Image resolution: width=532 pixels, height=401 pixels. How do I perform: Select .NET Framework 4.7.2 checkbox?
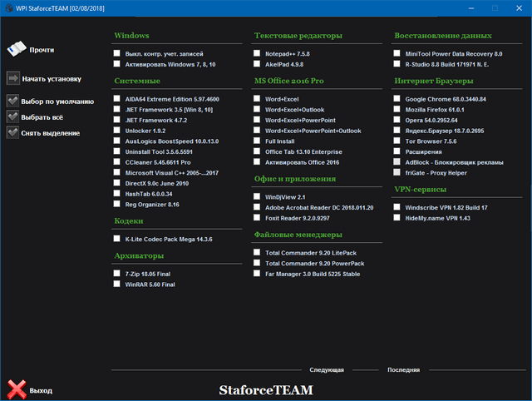[x=116, y=120]
